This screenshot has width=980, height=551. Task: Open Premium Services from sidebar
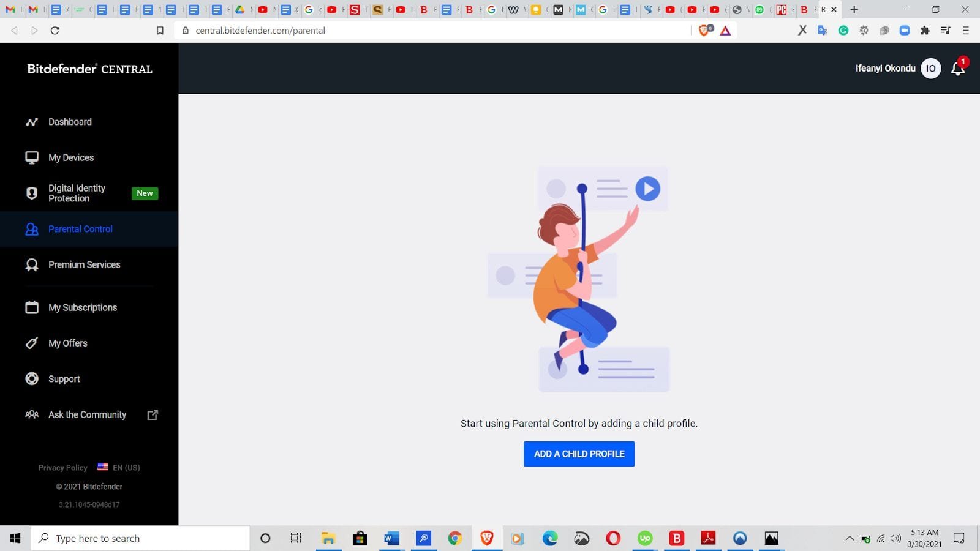click(x=84, y=264)
